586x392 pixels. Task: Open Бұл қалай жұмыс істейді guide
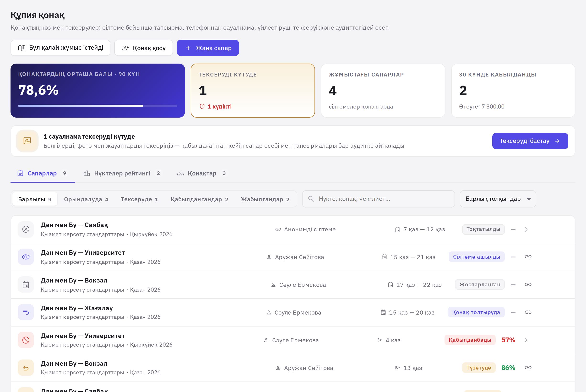tap(60, 48)
